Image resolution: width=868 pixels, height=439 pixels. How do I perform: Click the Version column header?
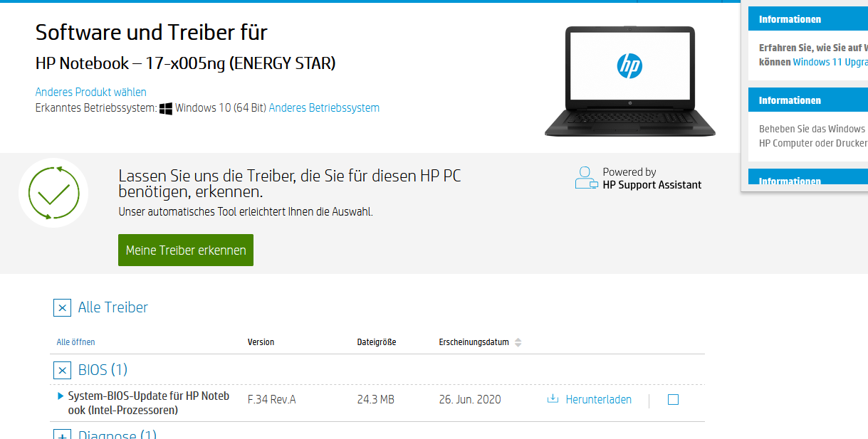click(x=261, y=342)
